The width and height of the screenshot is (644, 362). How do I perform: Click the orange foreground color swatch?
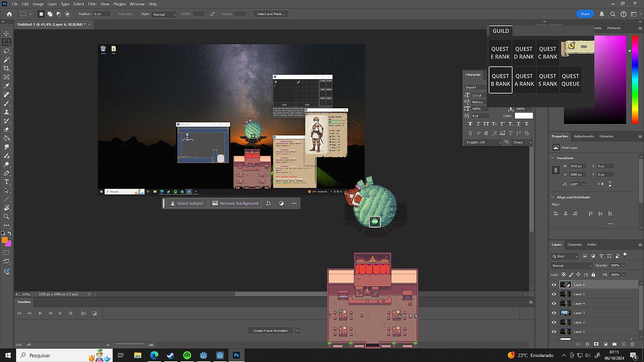click(4, 240)
